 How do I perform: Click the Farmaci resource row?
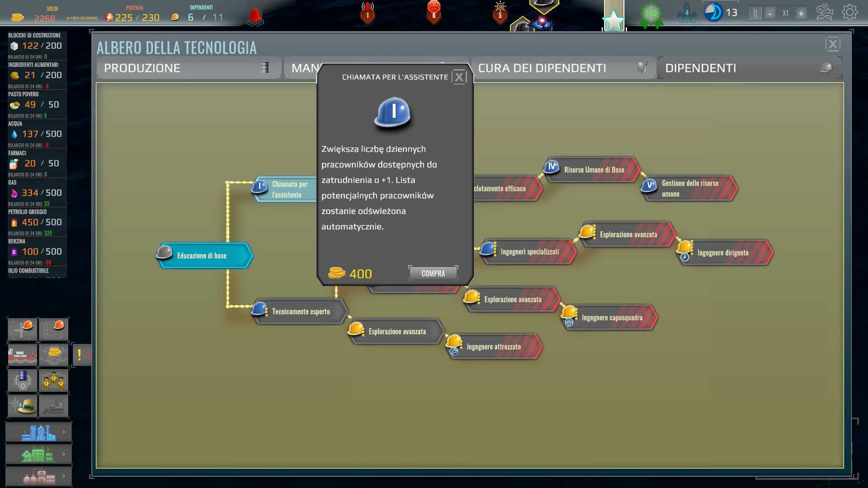37,163
